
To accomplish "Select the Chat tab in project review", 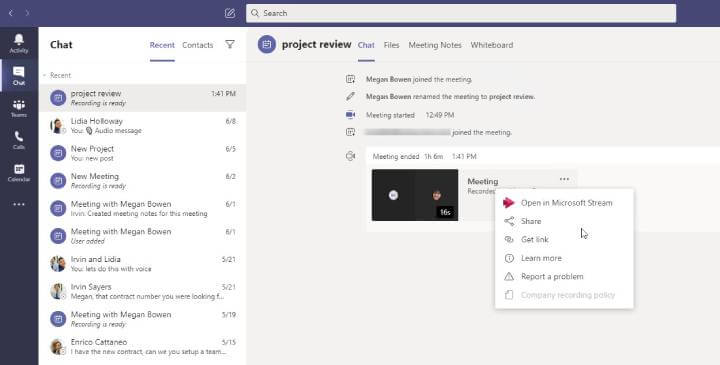I will click(366, 45).
